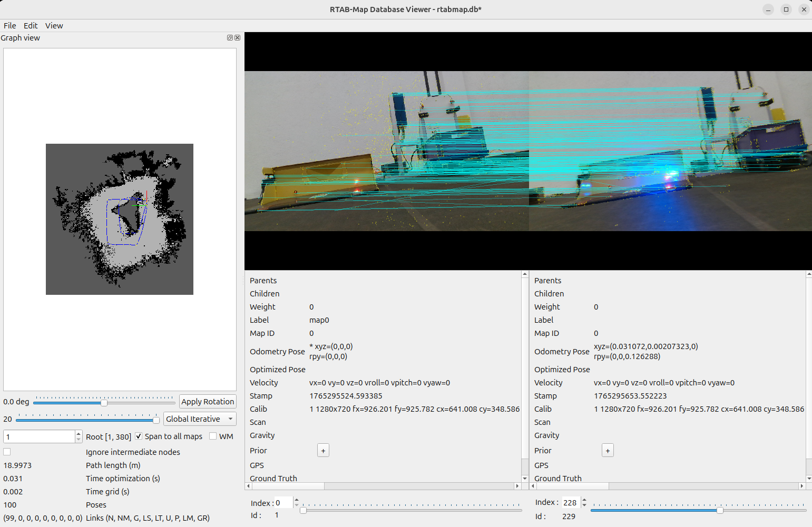
Task: Open the Global Iterative dropdown
Action: pyautogui.click(x=200, y=419)
